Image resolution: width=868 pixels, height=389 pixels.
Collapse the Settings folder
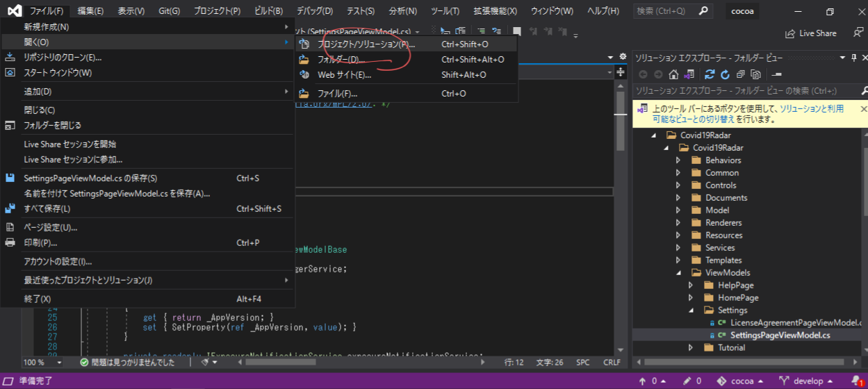(691, 311)
